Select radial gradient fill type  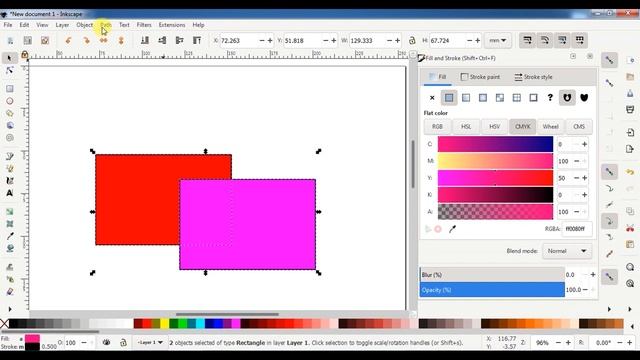coord(483,98)
